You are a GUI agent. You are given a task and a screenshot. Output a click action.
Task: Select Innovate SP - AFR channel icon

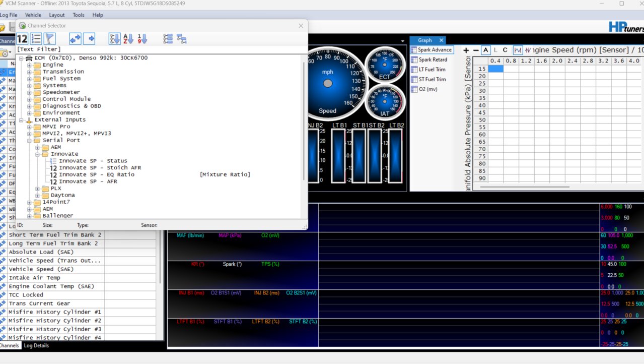tap(53, 181)
